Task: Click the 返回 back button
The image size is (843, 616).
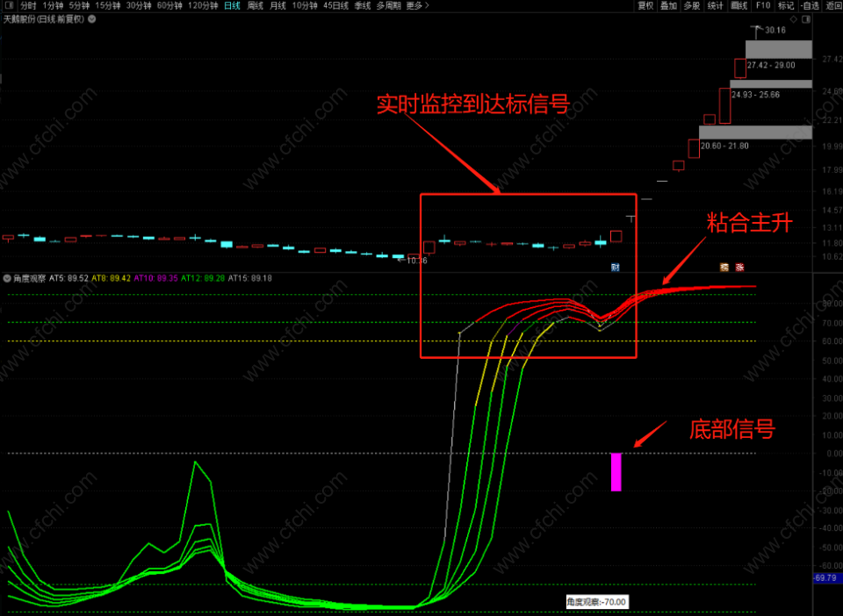Action: [834, 5]
